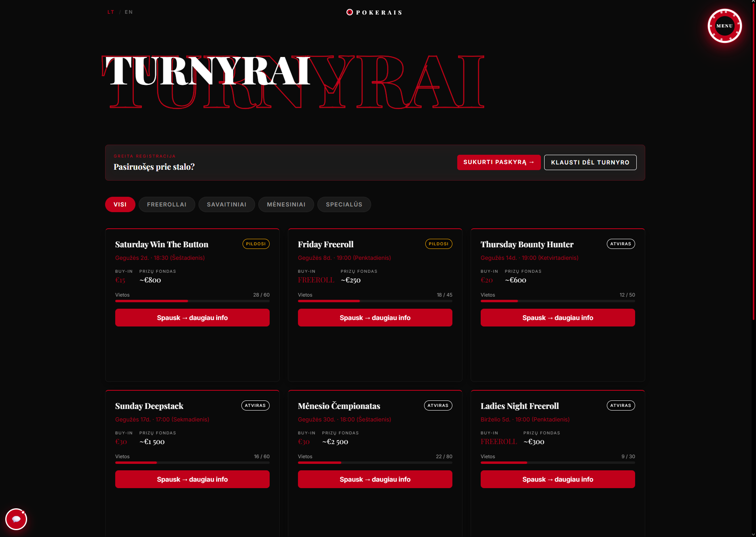The image size is (756, 537).
Task: Click the Saturday Win The Button seats progress bar
Action: pos(192,301)
